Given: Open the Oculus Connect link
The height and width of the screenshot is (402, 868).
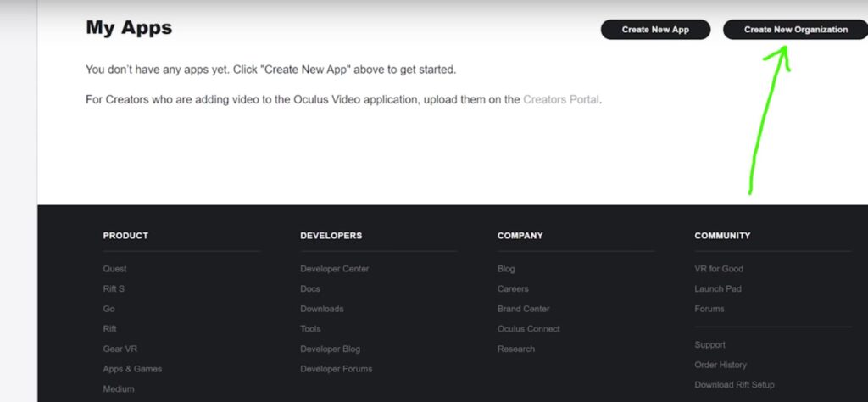Looking at the screenshot, I should (529, 328).
